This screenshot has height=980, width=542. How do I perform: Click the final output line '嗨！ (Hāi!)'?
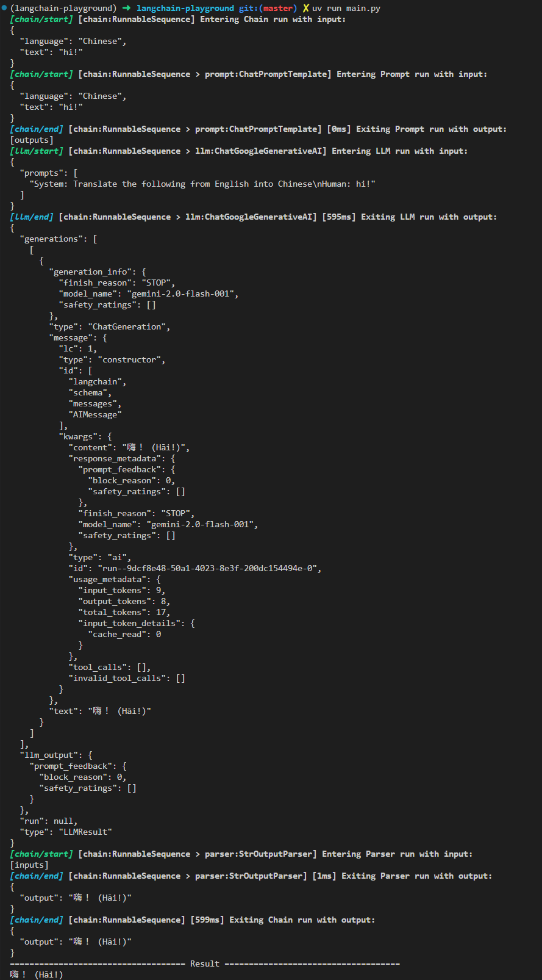(37, 975)
